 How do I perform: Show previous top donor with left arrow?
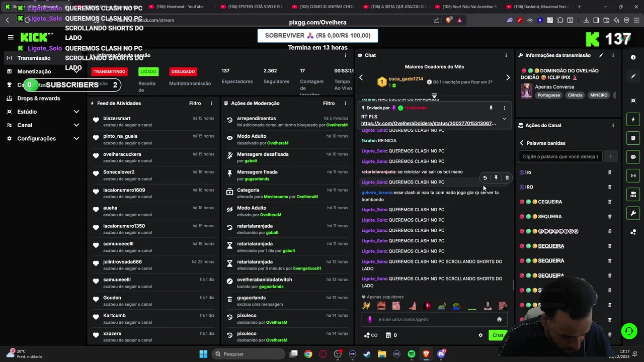(361, 77)
